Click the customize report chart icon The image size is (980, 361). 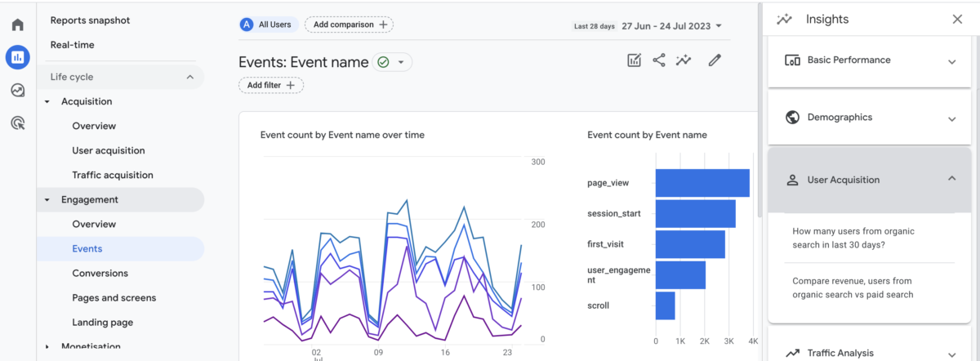634,60
